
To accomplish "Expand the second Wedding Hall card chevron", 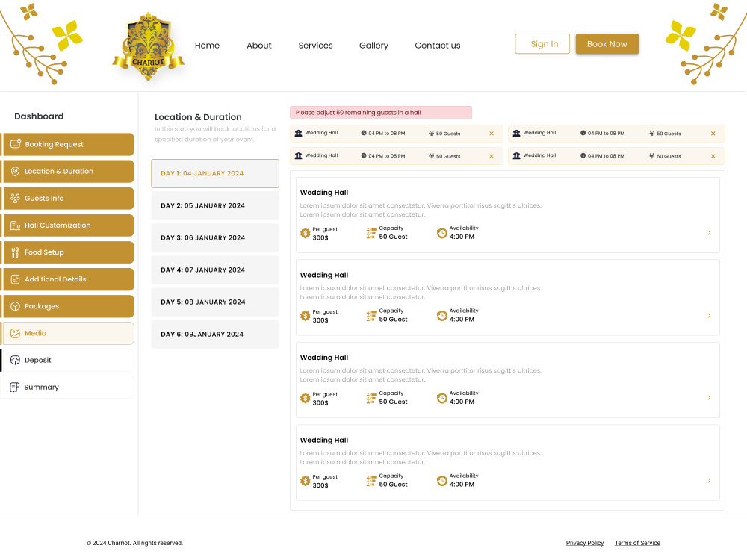I will [x=709, y=316].
